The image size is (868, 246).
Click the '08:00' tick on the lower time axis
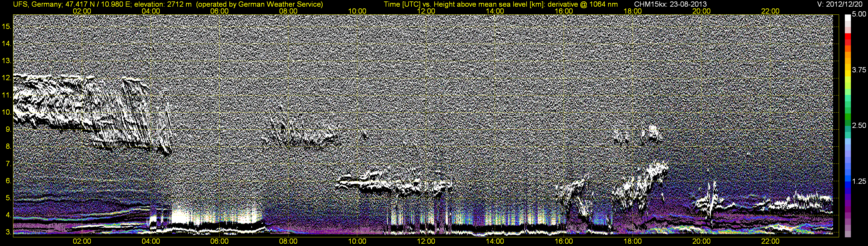(x=288, y=241)
